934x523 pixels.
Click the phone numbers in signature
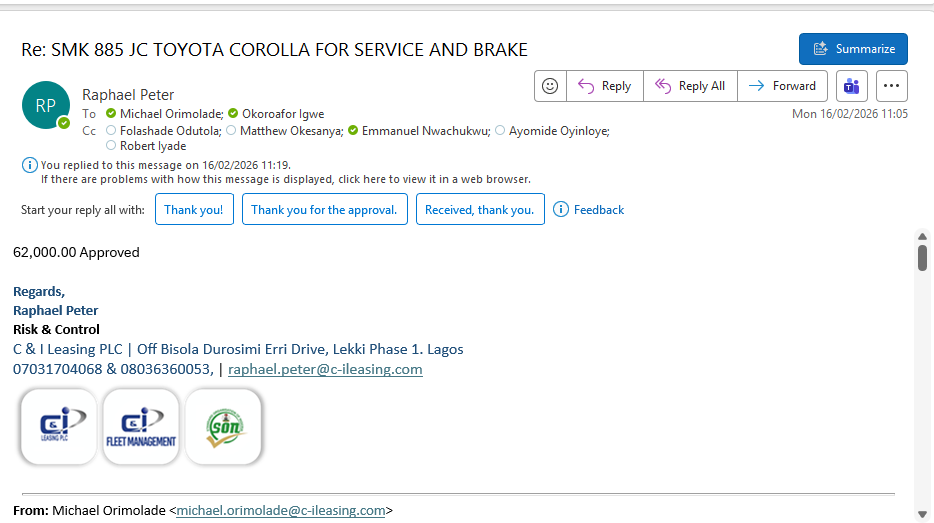click(x=113, y=369)
